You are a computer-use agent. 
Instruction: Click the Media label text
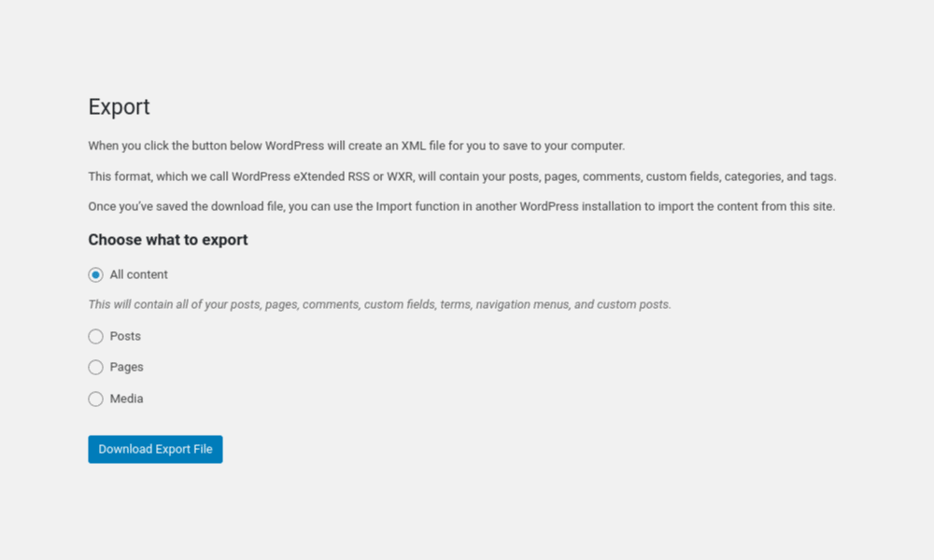(127, 399)
